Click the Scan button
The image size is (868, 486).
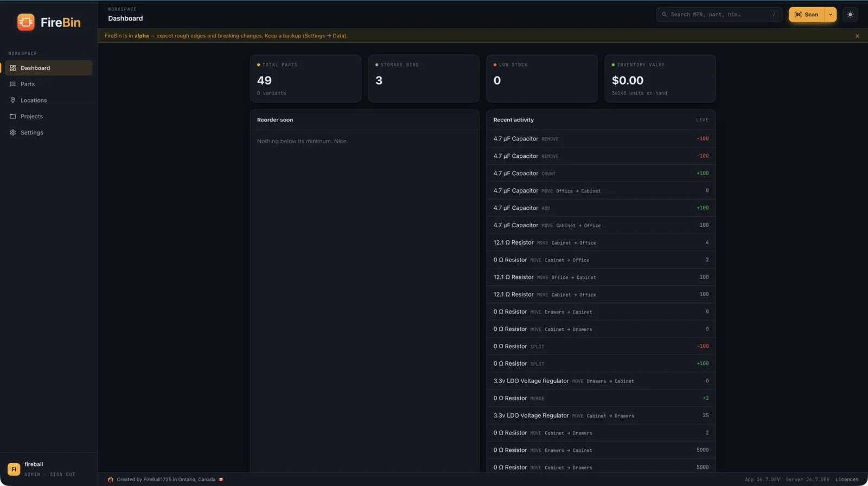coord(807,15)
